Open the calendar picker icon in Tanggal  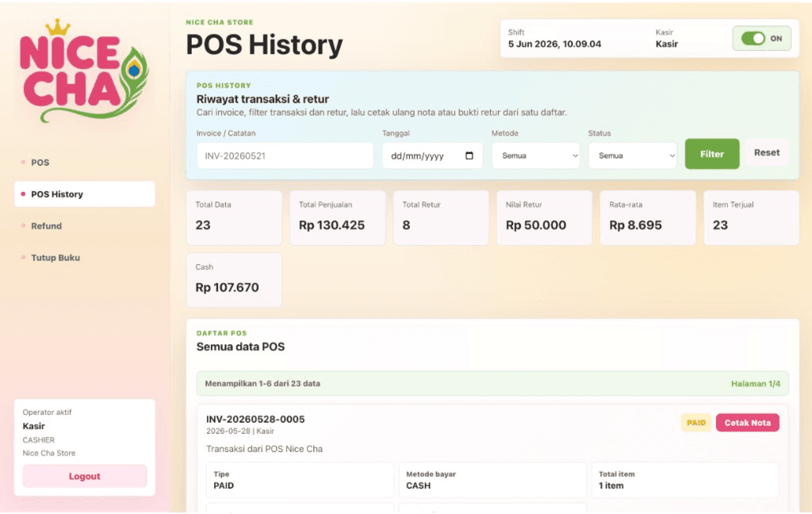[x=469, y=155]
